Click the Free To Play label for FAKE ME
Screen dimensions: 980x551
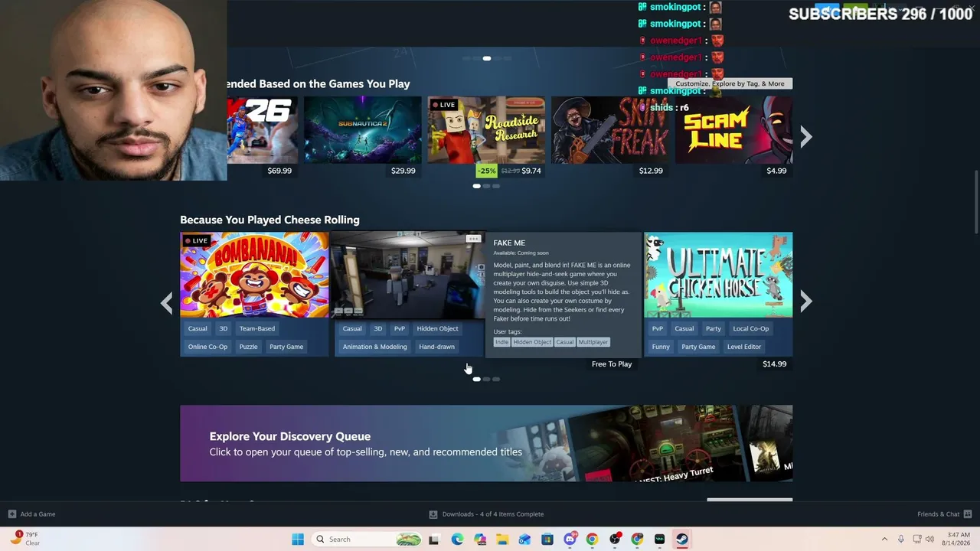[612, 364]
